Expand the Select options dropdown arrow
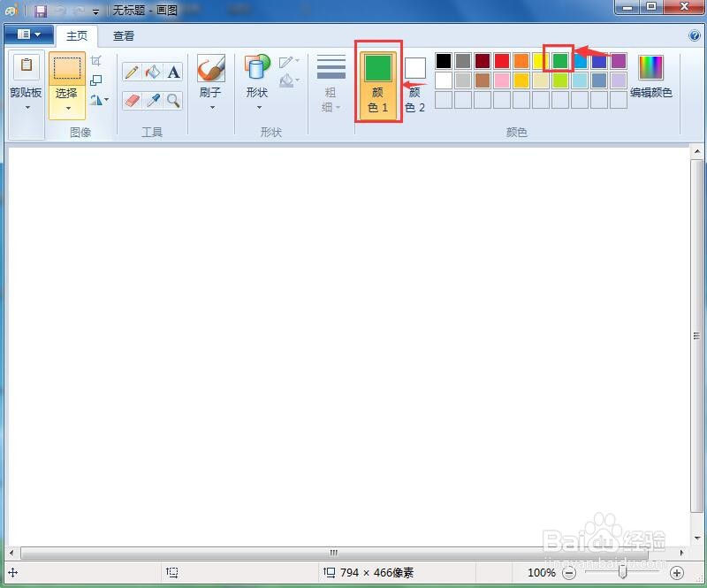 click(x=68, y=108)
